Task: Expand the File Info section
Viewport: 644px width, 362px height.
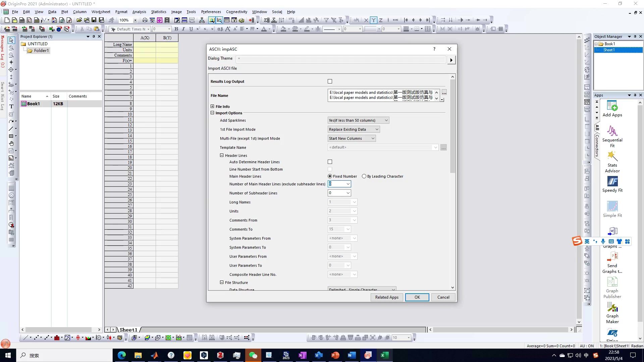Action: [212, 107]
